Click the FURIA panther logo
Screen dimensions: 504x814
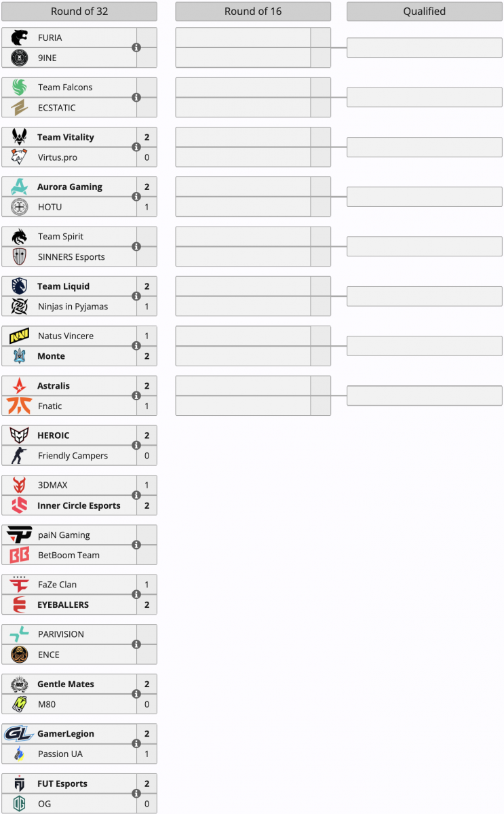coord(19,37)
